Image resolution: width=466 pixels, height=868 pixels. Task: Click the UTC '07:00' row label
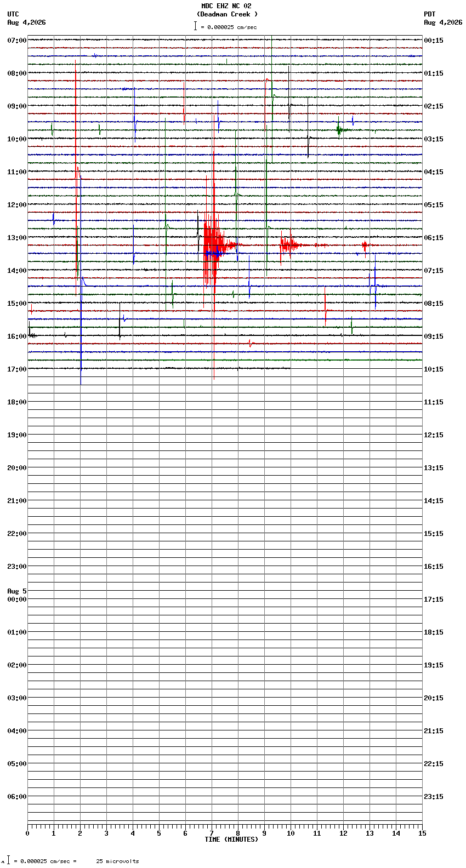[17, 41]
